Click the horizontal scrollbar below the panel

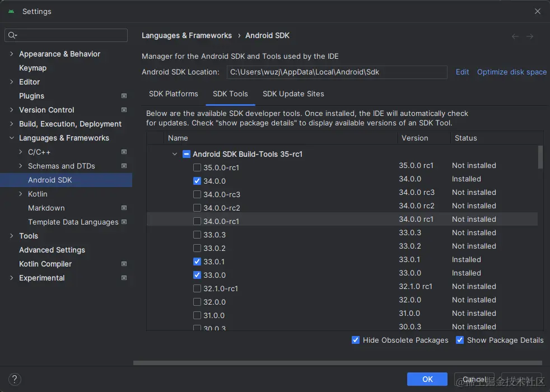coord(338,363)
